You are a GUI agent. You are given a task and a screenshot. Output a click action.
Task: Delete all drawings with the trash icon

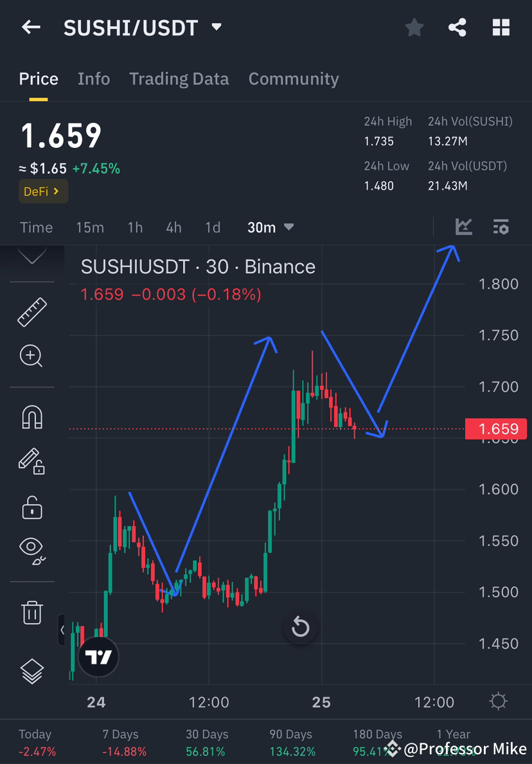click(32, 612)
